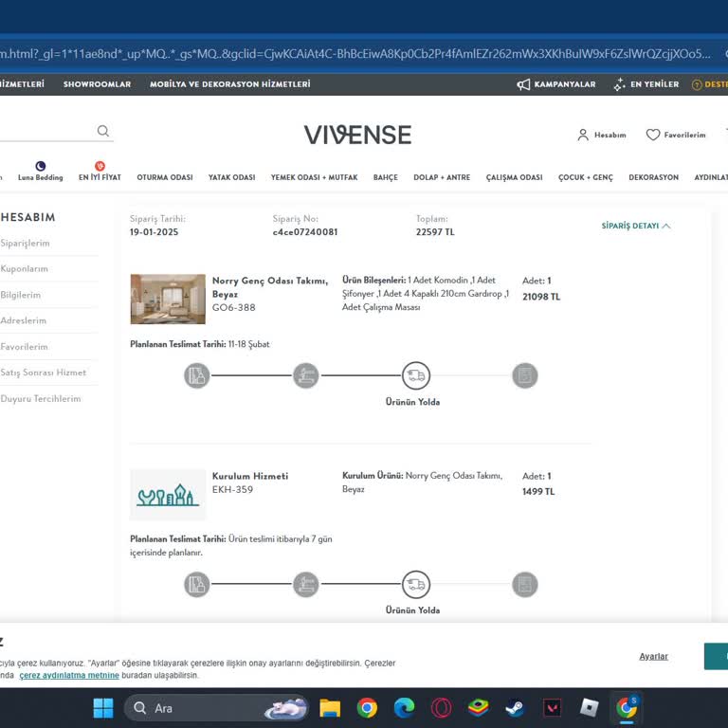Click the Vivense logo
728x728 pixels.
(357, 135)
